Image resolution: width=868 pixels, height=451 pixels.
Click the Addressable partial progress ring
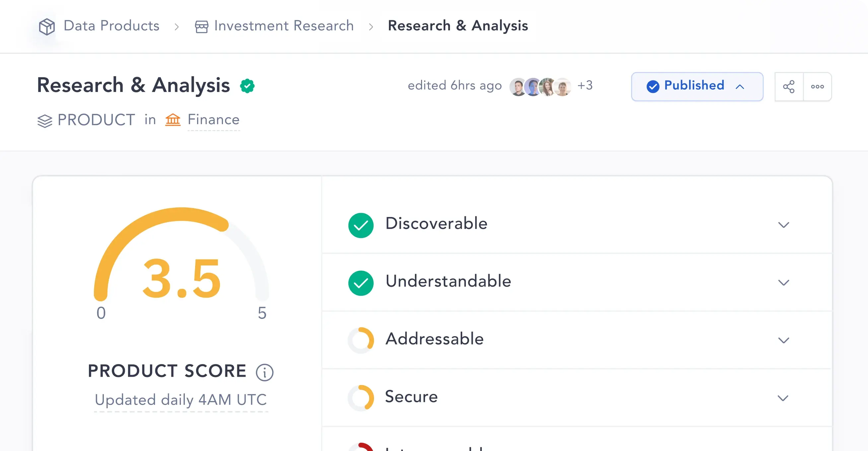pos(361,340)
